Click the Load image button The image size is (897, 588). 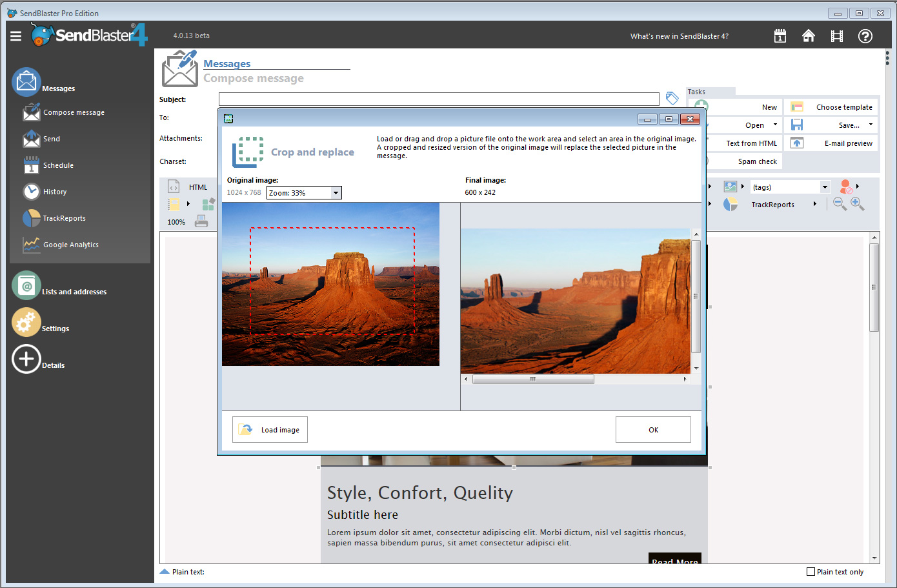click(270, 430)
